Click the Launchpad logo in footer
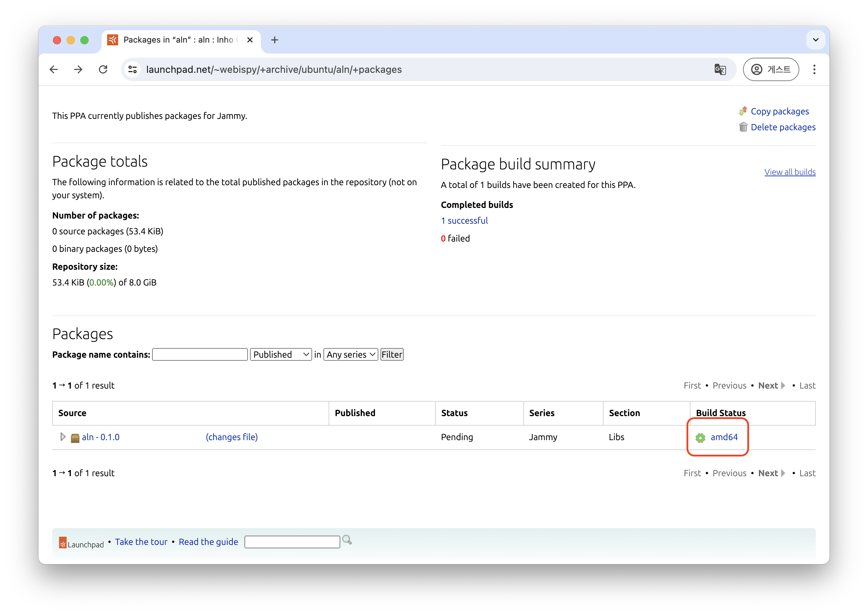 coord(81,543)
